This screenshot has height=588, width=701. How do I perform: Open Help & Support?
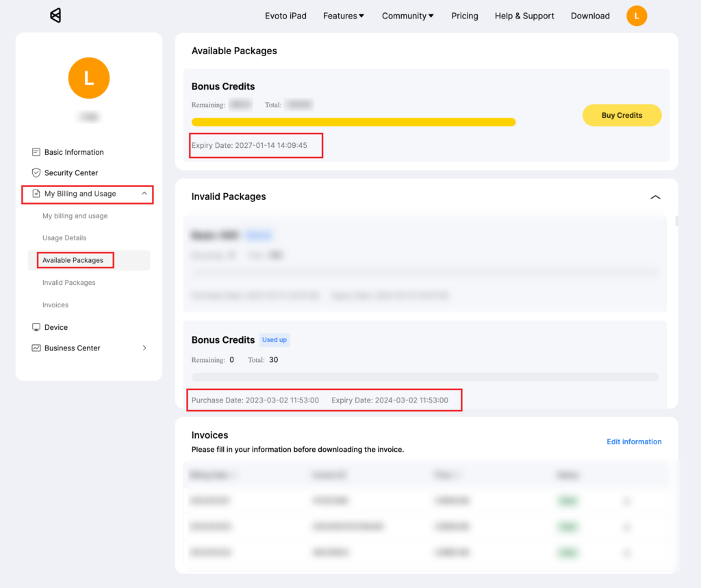coord(524,16)
